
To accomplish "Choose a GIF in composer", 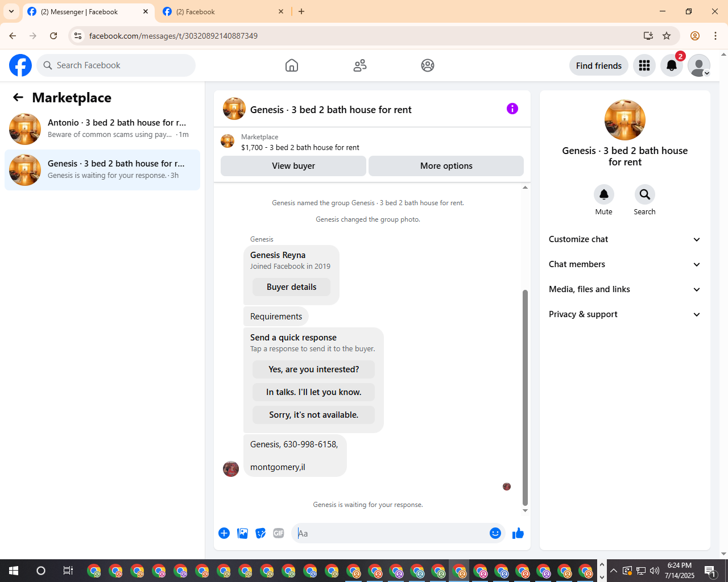I will 279,533.
